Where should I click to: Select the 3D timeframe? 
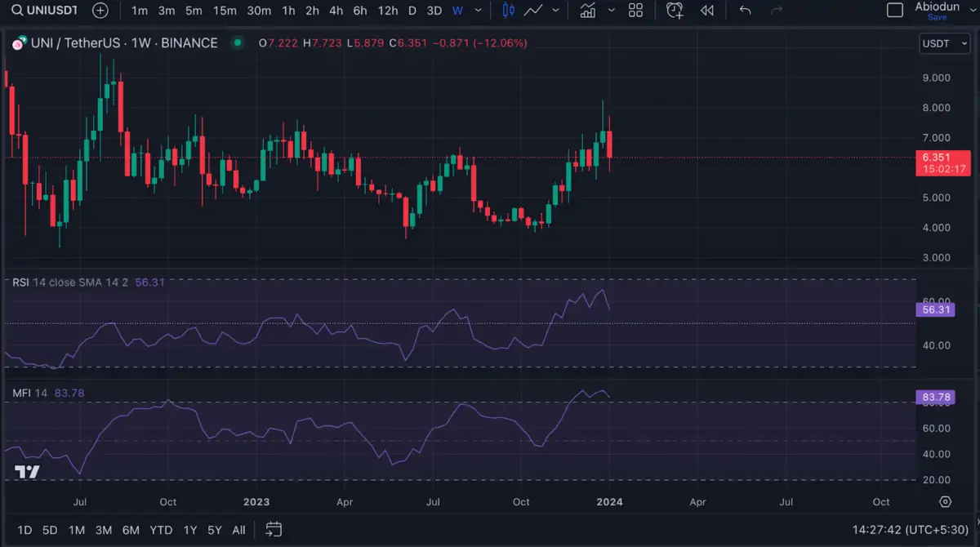tap(434, 11)
